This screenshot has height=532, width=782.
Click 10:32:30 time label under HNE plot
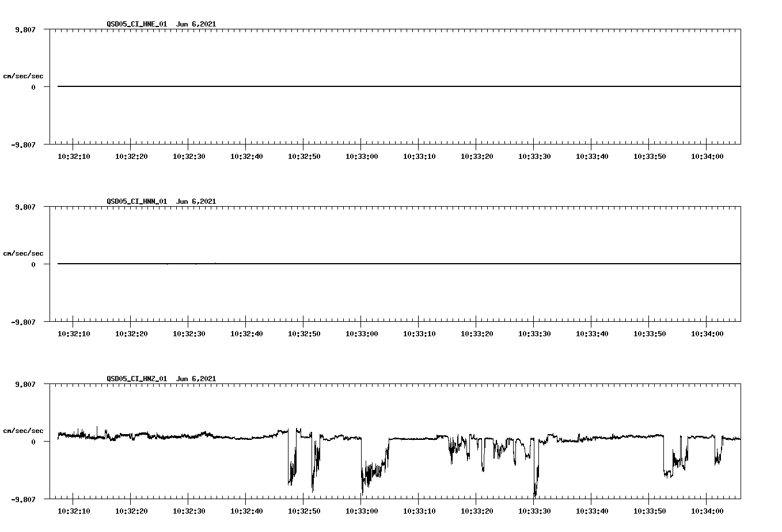pyautogui.click(x=189, y=157)
